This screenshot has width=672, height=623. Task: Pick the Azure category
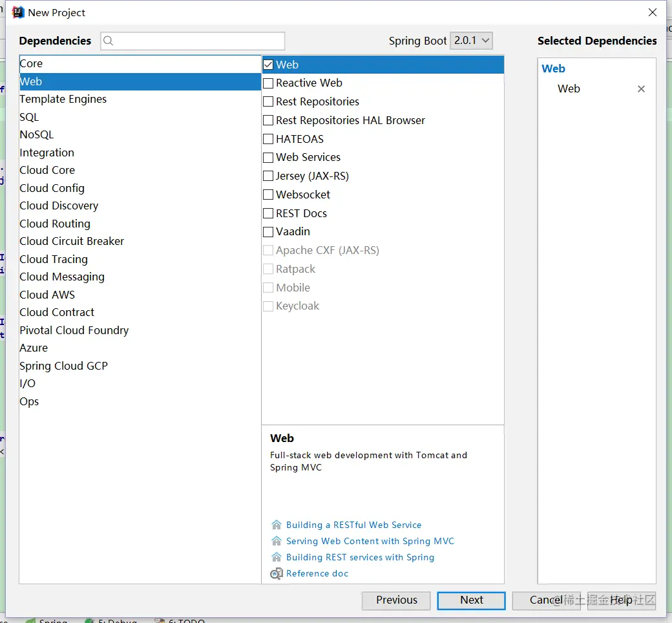pos(140,348)
